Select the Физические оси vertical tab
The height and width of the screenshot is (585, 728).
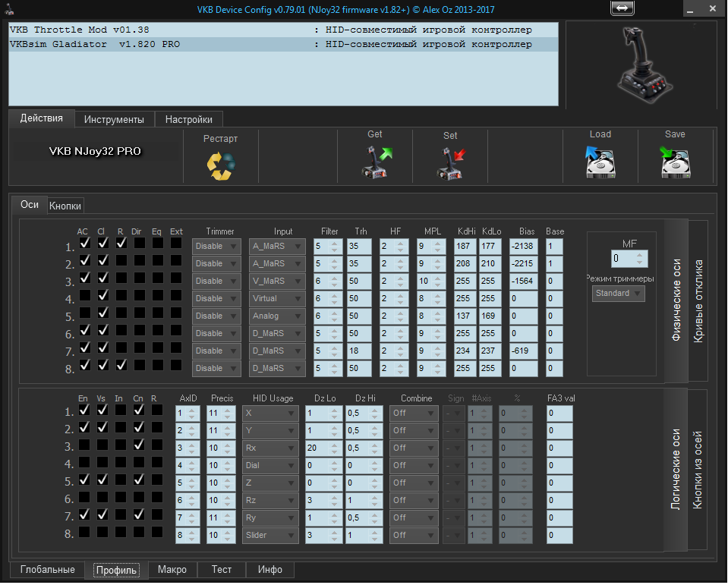point(676,300)
